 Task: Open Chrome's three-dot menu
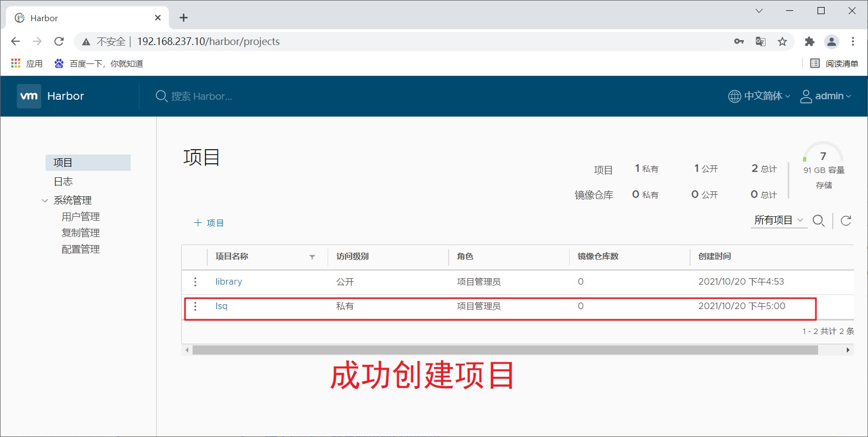pos(853,41)
